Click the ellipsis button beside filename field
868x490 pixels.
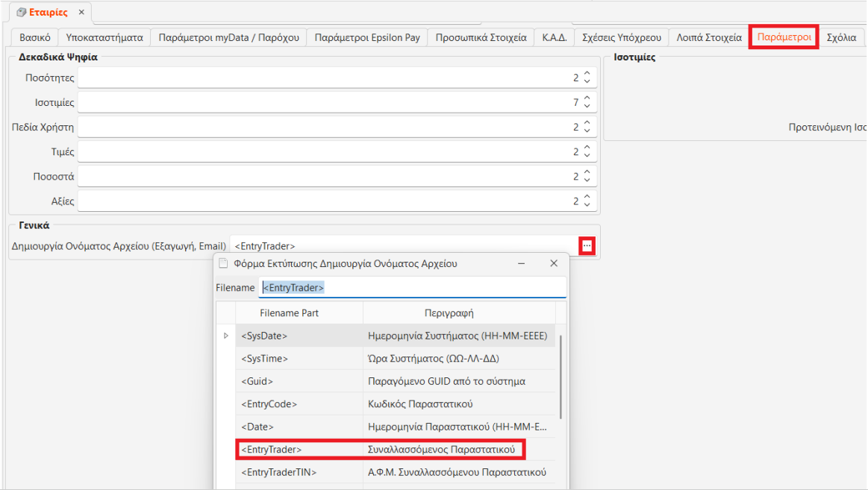pyautogui.click(x=587, y=246)
